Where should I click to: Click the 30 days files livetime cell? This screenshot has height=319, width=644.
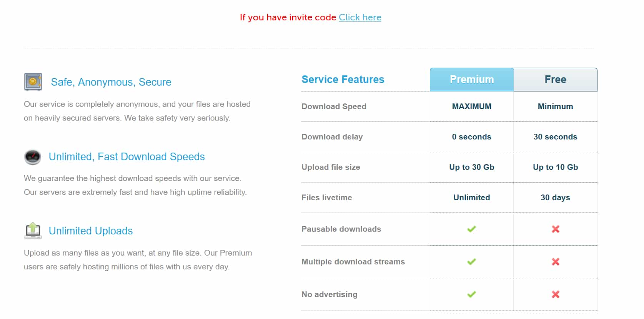[x=556, y=198]
